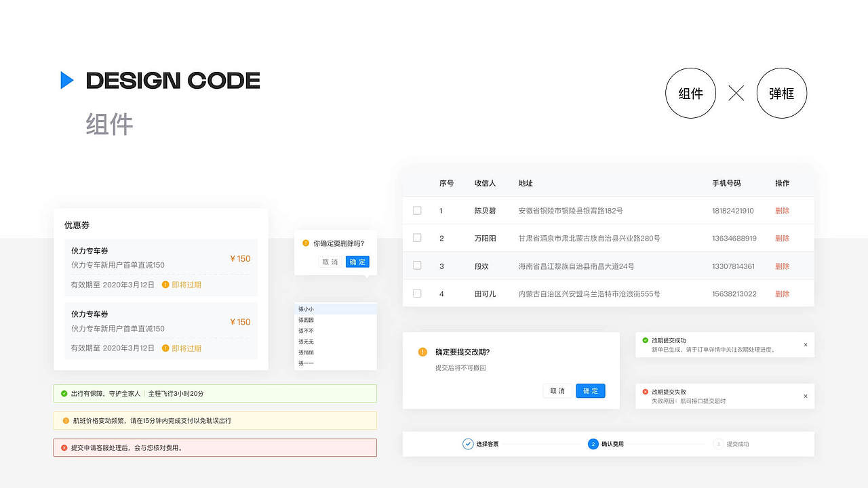Click the 优惠券 card title

tap(77, 225)
